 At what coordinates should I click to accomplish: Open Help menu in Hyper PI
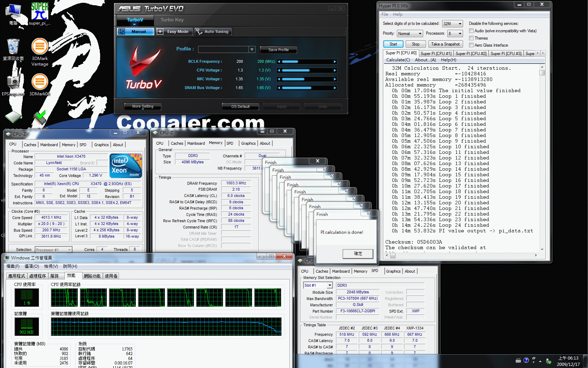[398, 14]
